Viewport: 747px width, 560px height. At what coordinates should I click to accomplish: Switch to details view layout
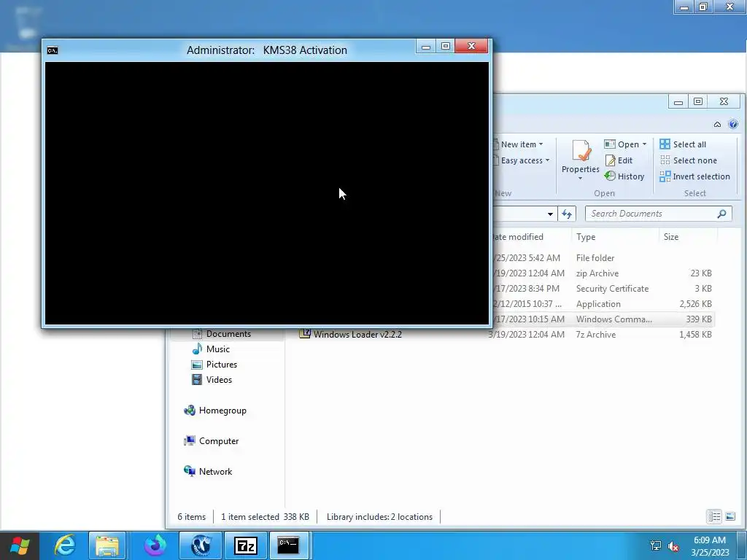tap(714, 516)
